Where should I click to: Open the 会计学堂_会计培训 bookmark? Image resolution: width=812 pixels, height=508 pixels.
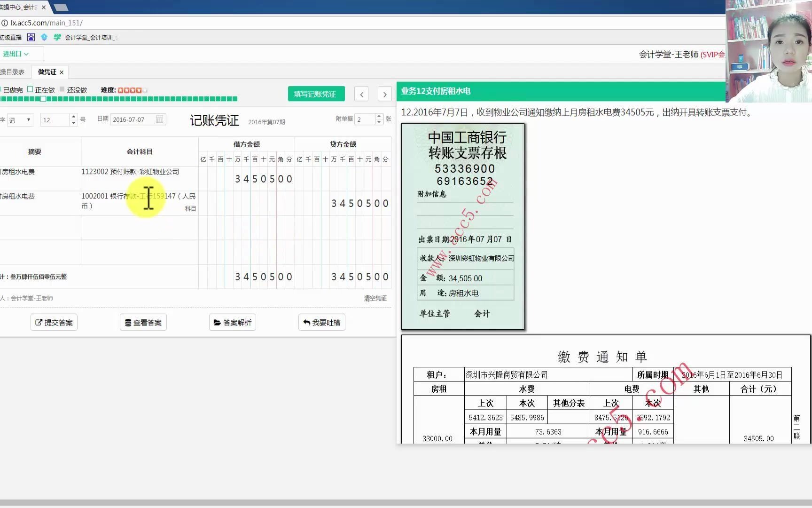(86, 37)
